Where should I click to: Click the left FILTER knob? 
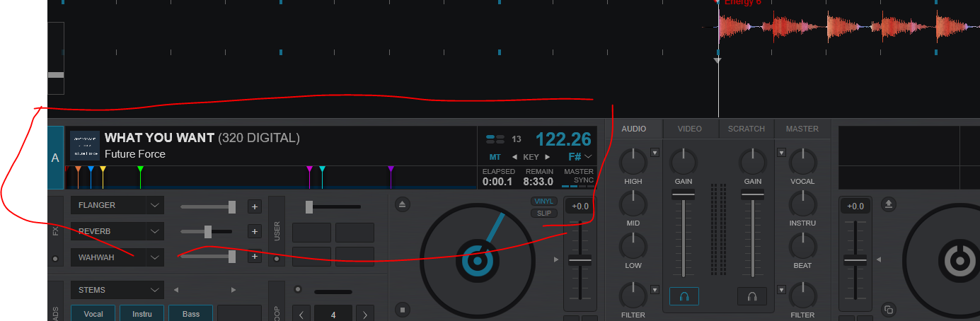(633, 296)
